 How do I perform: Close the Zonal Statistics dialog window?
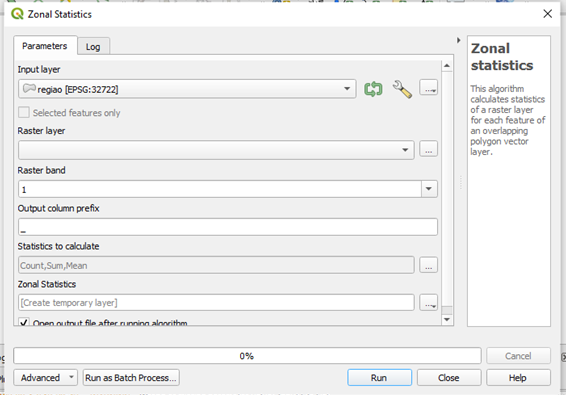pos(548,14)
